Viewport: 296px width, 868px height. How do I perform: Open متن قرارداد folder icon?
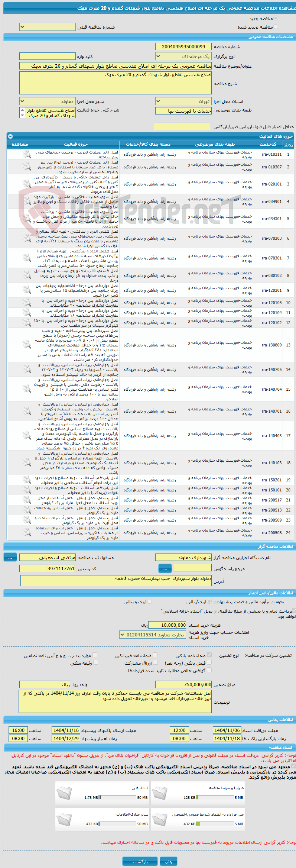160,819
